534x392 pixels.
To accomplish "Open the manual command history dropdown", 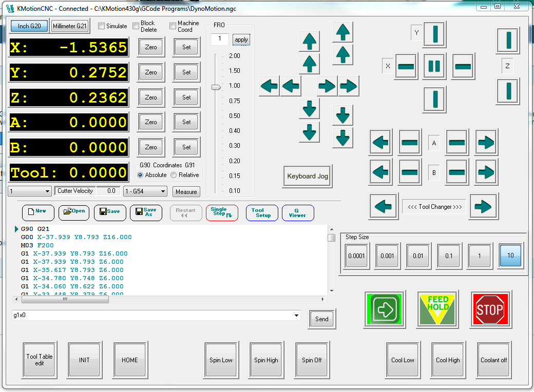I will click(296, 316).
